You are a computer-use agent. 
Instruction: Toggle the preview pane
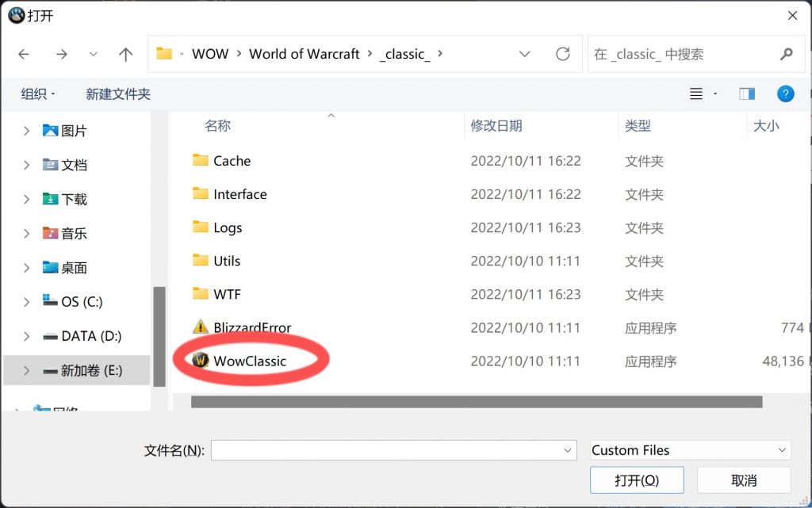pos(747,94)
